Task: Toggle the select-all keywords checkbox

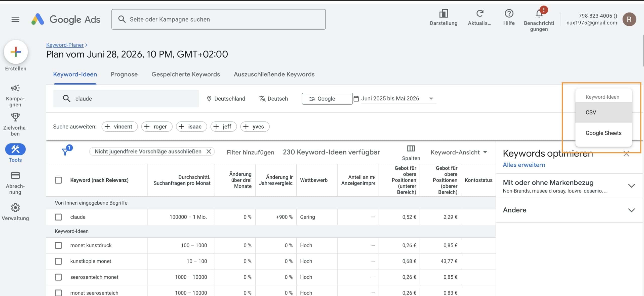Action: tap(58, 180)
